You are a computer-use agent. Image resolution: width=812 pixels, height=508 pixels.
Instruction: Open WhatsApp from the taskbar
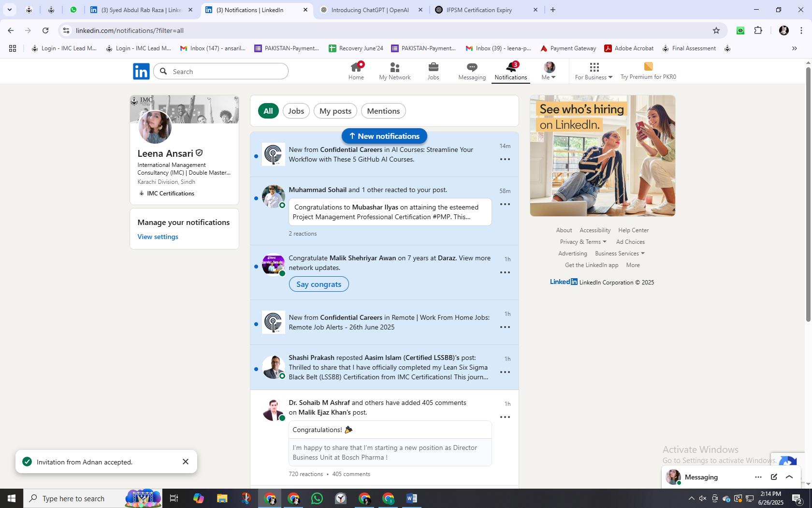point(317,498)
